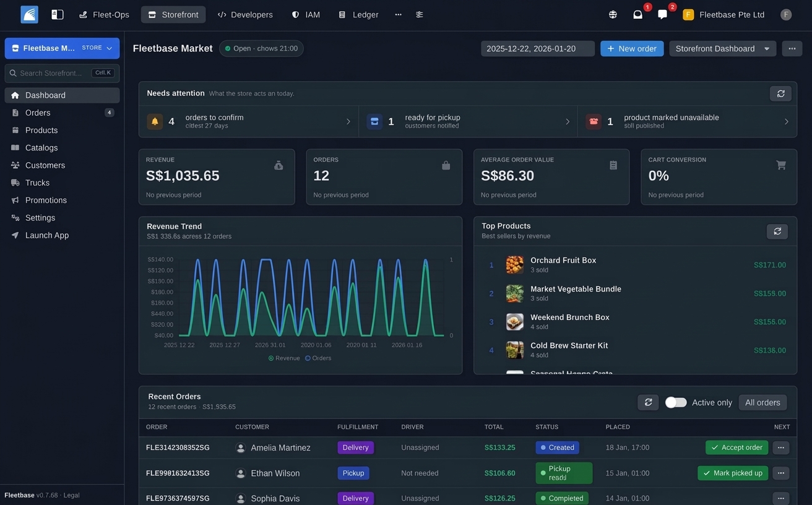This screenshot has height=505, width=812.
Task: Accept order for Amelia Martinez
Action: click(x=736, y=447)
